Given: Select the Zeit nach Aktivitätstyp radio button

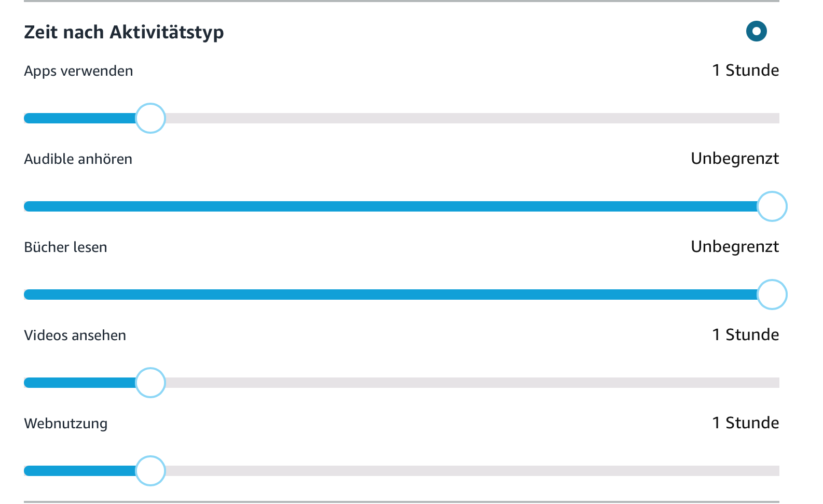Looking at the screenshot, I should coord(756,31).
